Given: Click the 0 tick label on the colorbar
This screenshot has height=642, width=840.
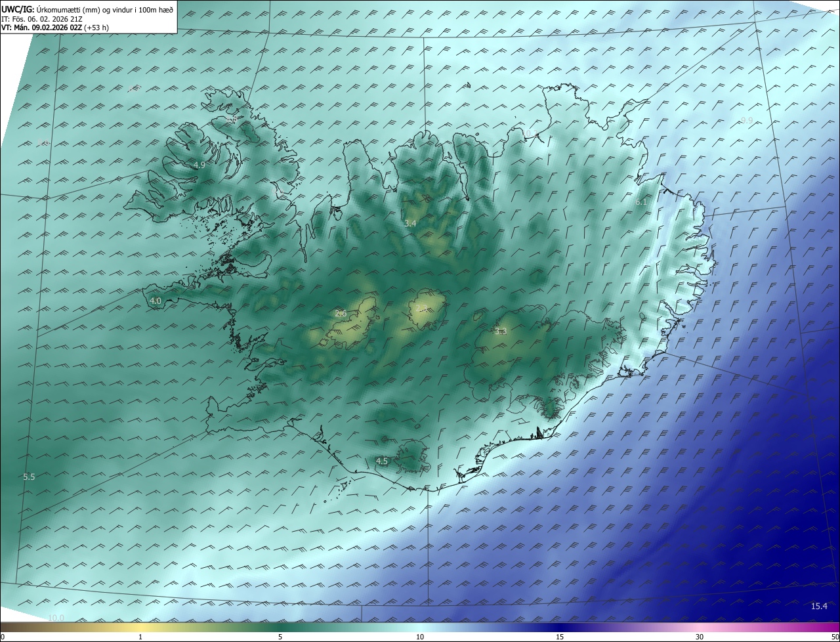Looking at the screenshot, I should click(x=3, y=637).
